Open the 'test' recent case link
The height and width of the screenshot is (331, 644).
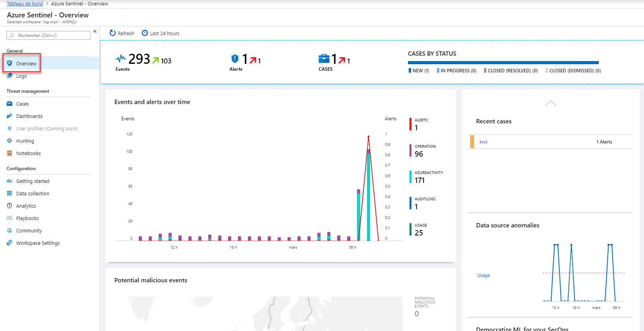point(483,142)
